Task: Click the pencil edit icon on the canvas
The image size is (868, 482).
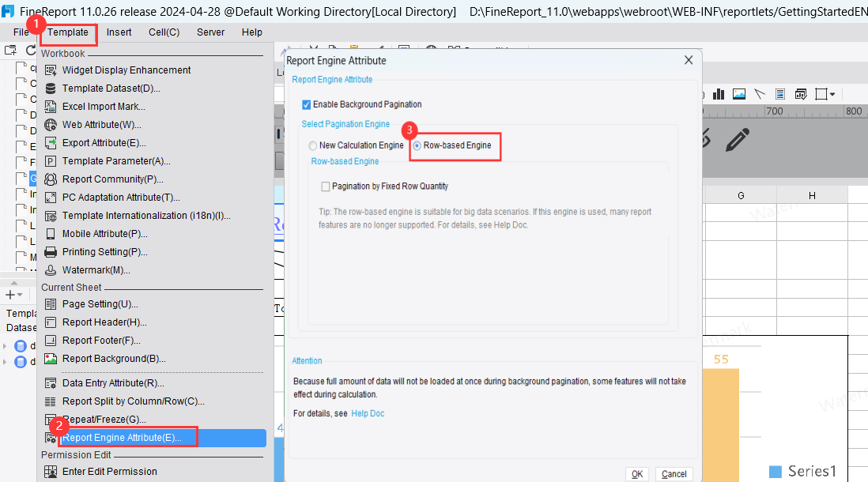Action: (x=736, y=140)
